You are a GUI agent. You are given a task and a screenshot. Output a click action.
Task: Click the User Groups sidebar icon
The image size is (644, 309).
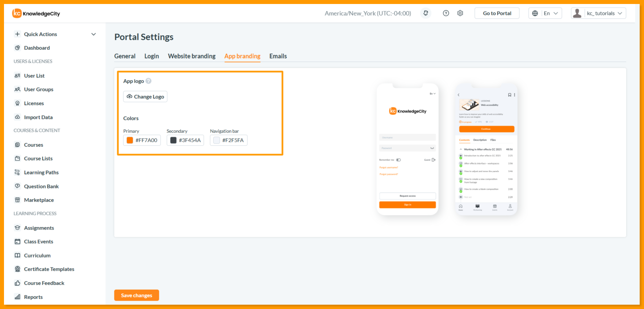17,89
